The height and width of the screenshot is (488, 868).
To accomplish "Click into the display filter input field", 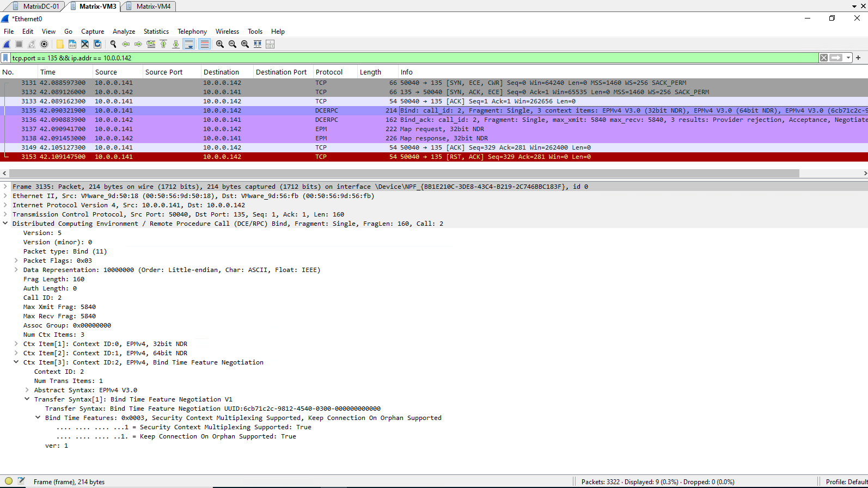I will (x=414, y=58).
